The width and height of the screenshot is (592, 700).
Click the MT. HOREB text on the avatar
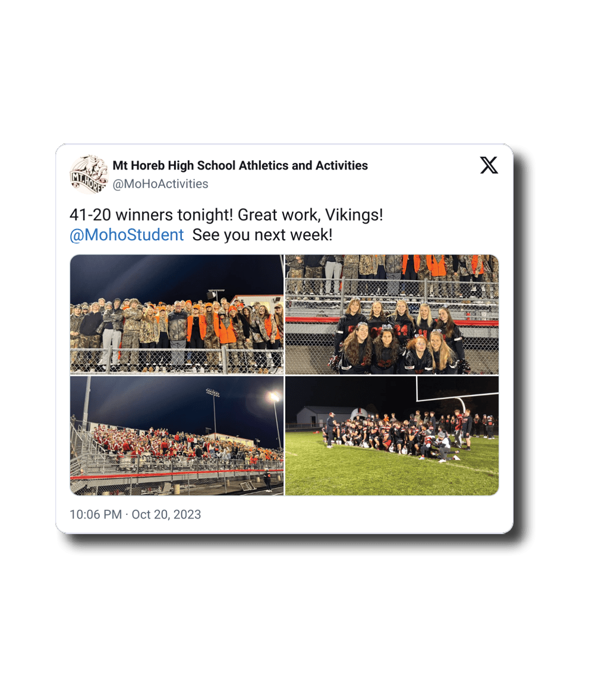[x=87, y=181]
